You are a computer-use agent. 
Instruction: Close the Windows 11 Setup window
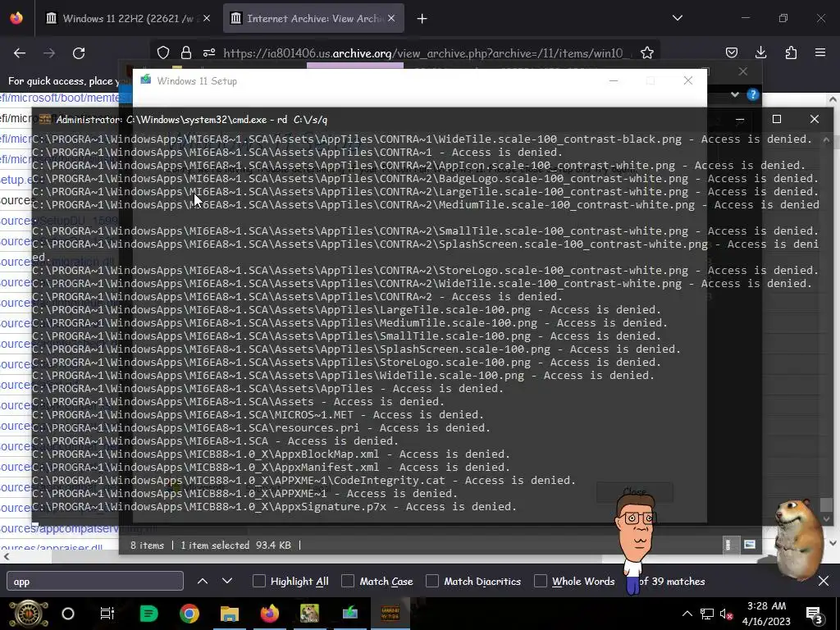pos(688,81)
